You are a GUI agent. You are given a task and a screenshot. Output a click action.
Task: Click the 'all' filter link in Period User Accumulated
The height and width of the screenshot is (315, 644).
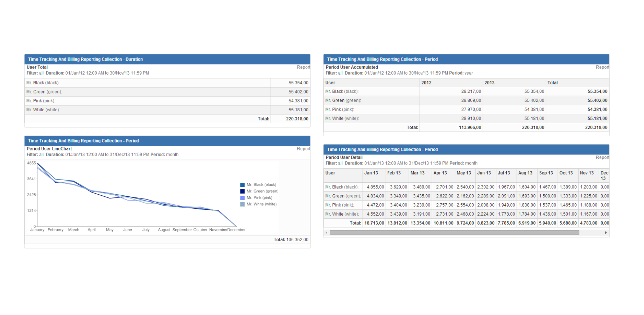tap(340, 73)
